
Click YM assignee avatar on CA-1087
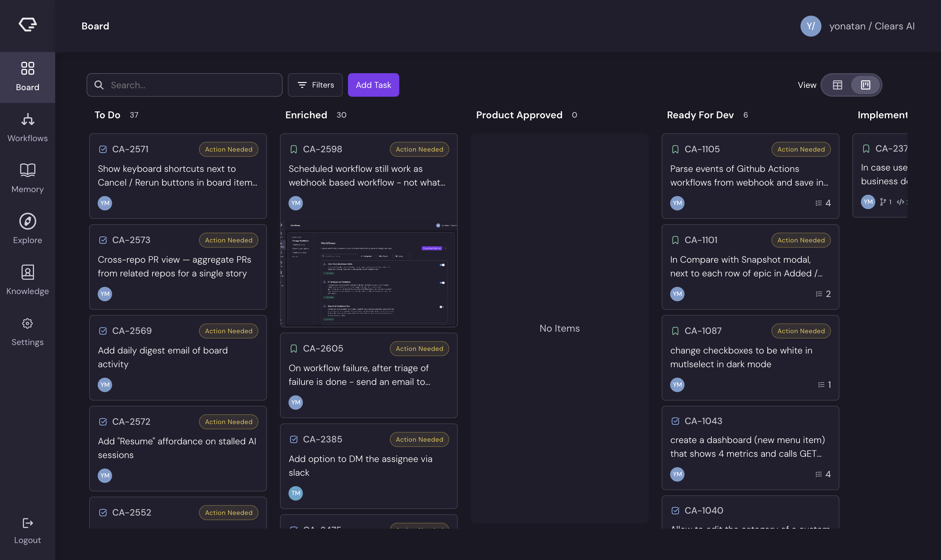[677, 385]
